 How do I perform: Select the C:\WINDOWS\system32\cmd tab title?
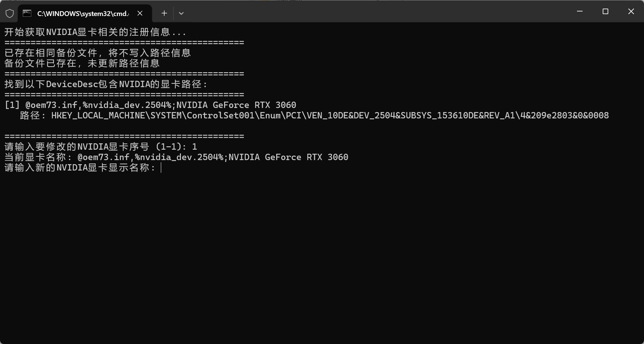[83, 13]
